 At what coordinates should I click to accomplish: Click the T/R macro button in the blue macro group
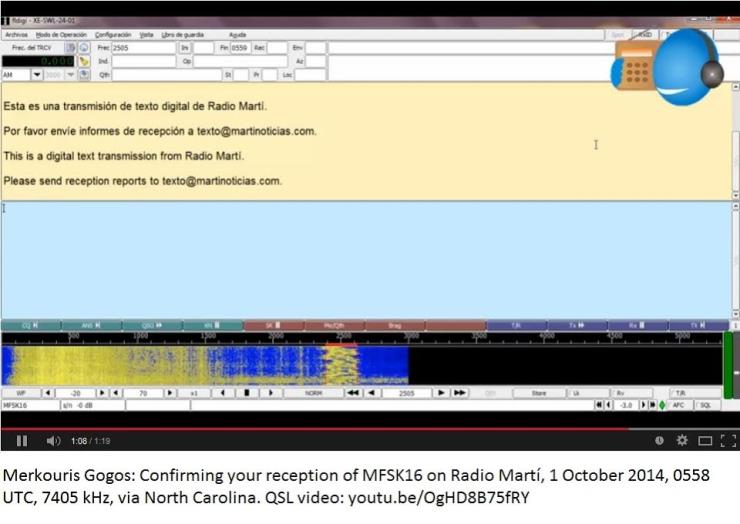[516, 325]
